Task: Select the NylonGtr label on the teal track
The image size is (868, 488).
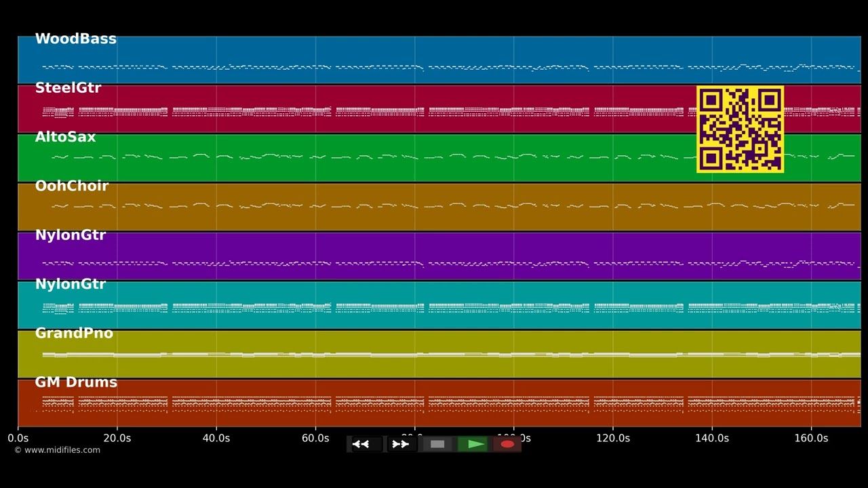Action: (x=70, y=284)
